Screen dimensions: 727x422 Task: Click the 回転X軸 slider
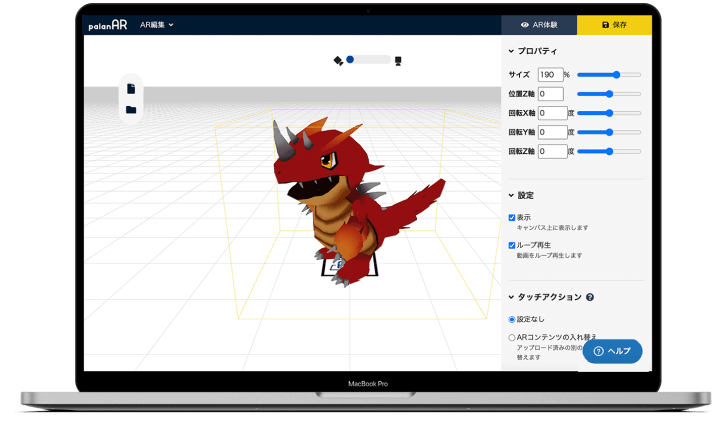[609, 113]
